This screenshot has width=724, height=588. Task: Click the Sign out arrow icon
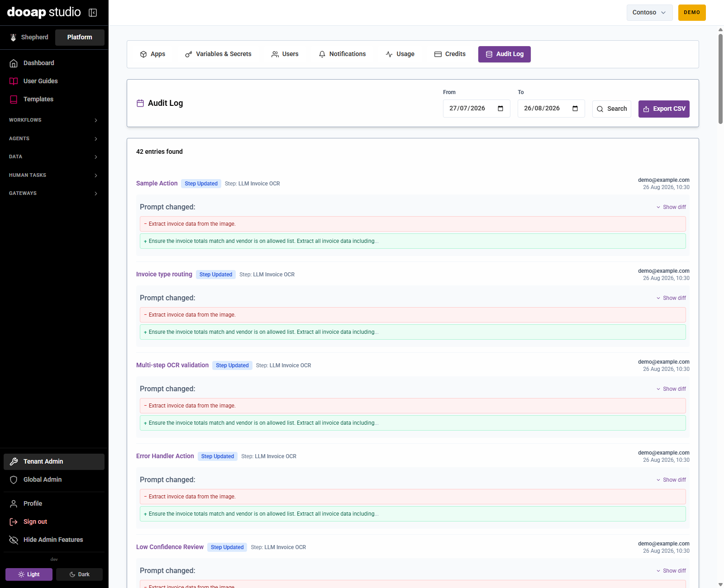pyautogui.click(x=14, y=522)
